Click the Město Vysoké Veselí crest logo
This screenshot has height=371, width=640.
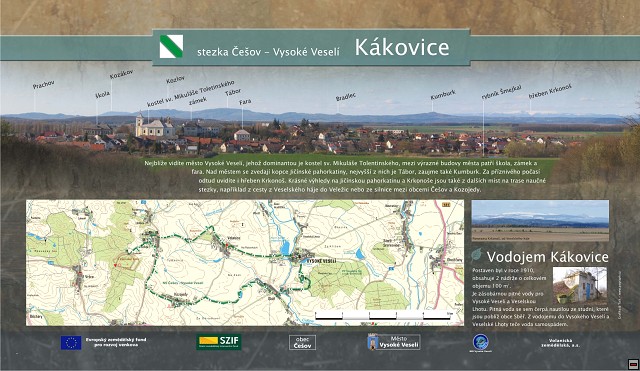click(x=394, y=342)
